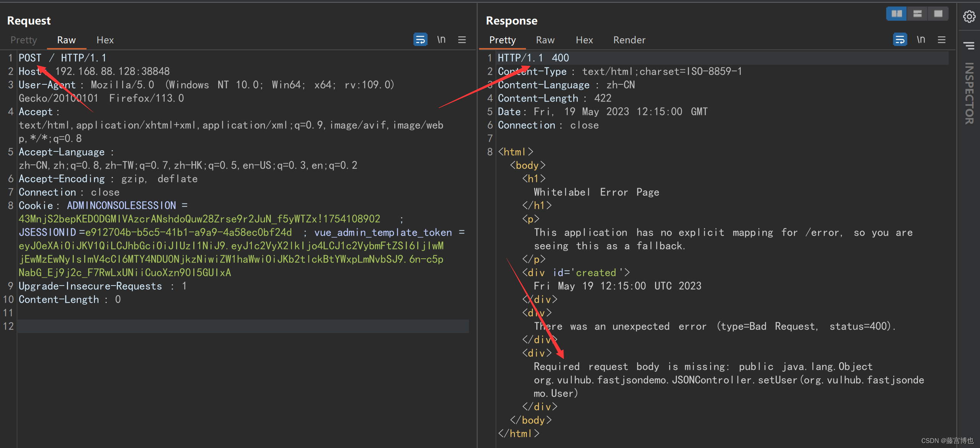
Task: Open the Response Render tab
Action: click(629, 40)
